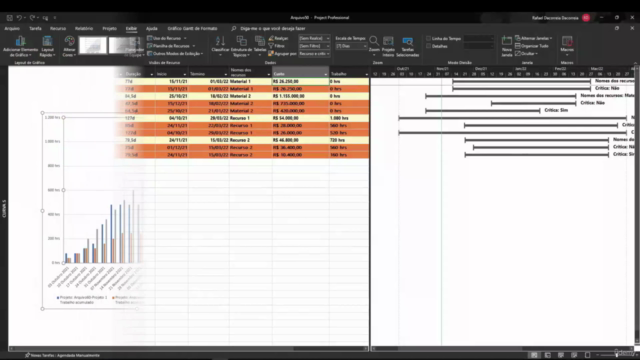Click the Organizar Tudo icon
Screen dimensions: 640x360
click(518, 46)
